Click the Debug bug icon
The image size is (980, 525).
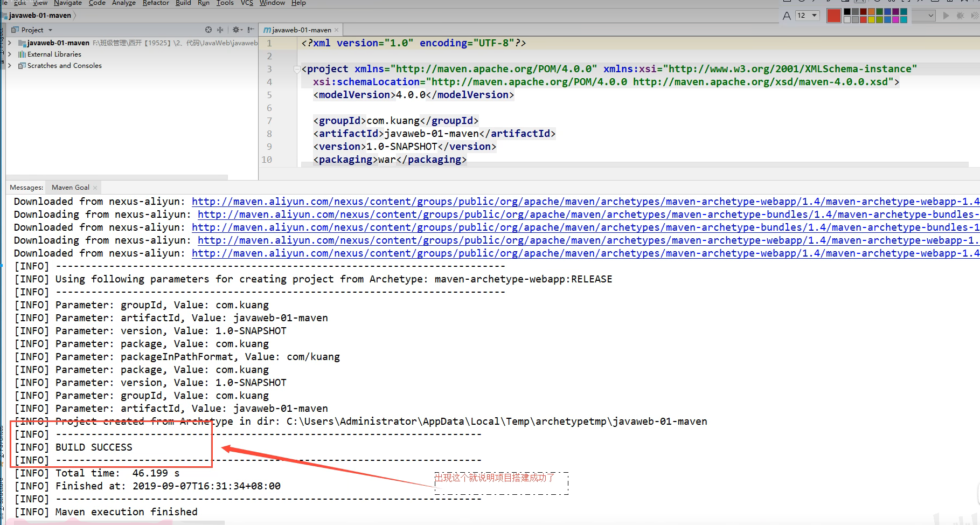960,16
